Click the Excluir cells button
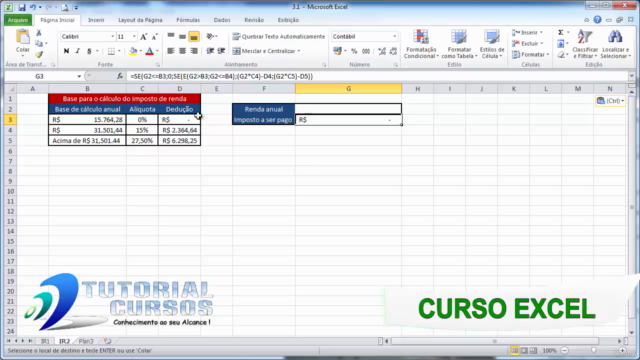 tap(527, 43)
